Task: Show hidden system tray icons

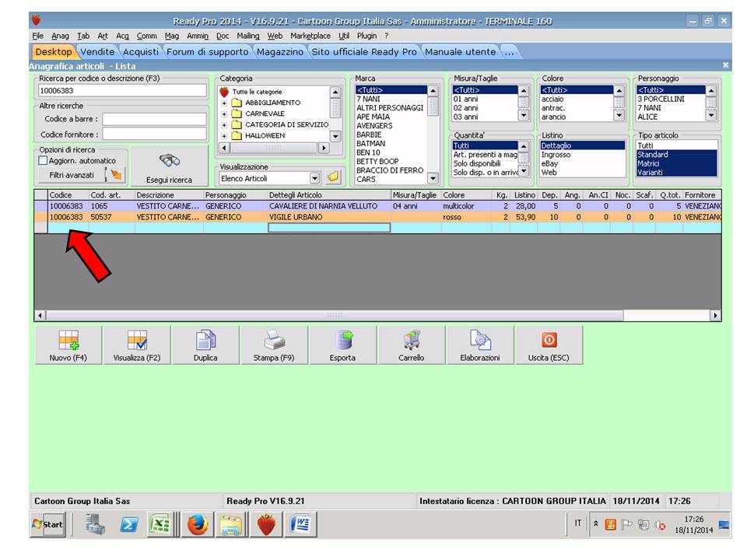Action: pyautogui.click(x=595, y=523)
